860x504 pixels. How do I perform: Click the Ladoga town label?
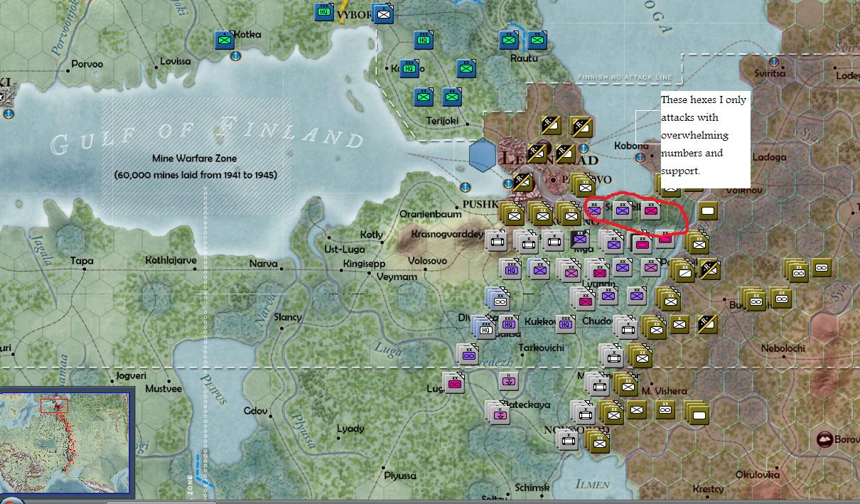click(769, 157)
